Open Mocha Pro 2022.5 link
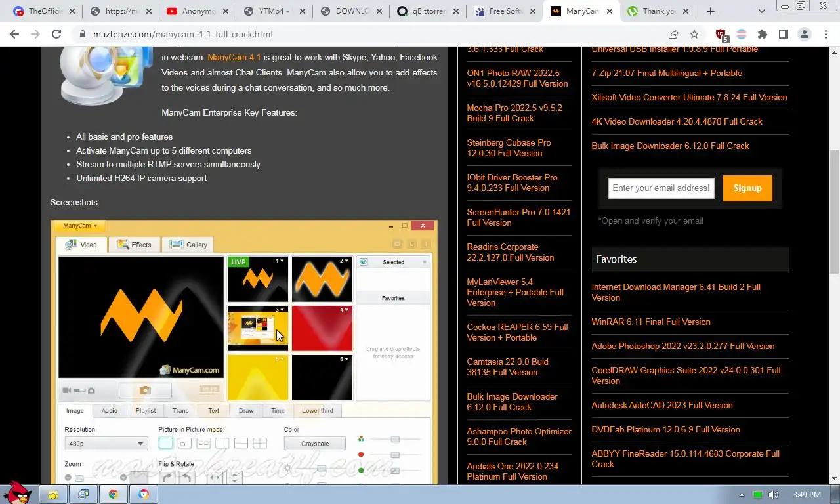This screenshot has height=504, width=840. (514, 113)
